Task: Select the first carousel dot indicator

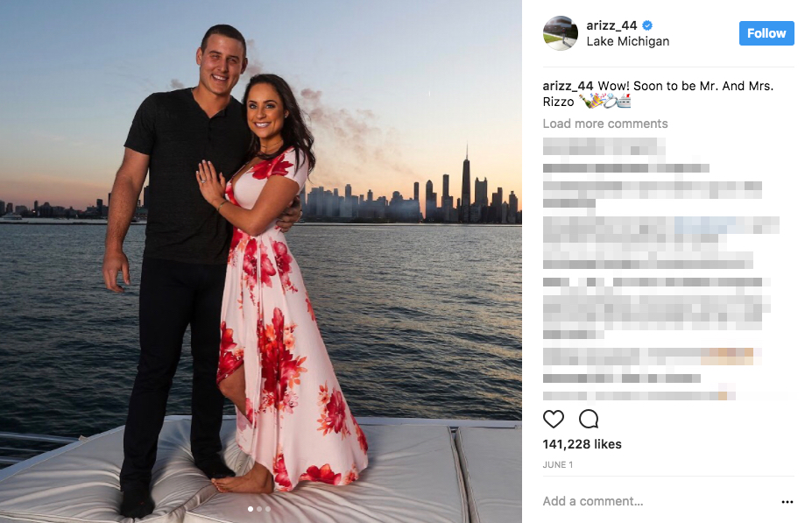Action: (x=251, y=509)
